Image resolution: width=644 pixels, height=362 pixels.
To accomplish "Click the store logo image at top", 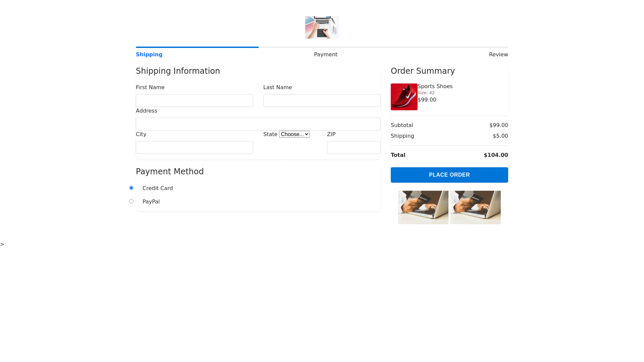I will 322,27.
